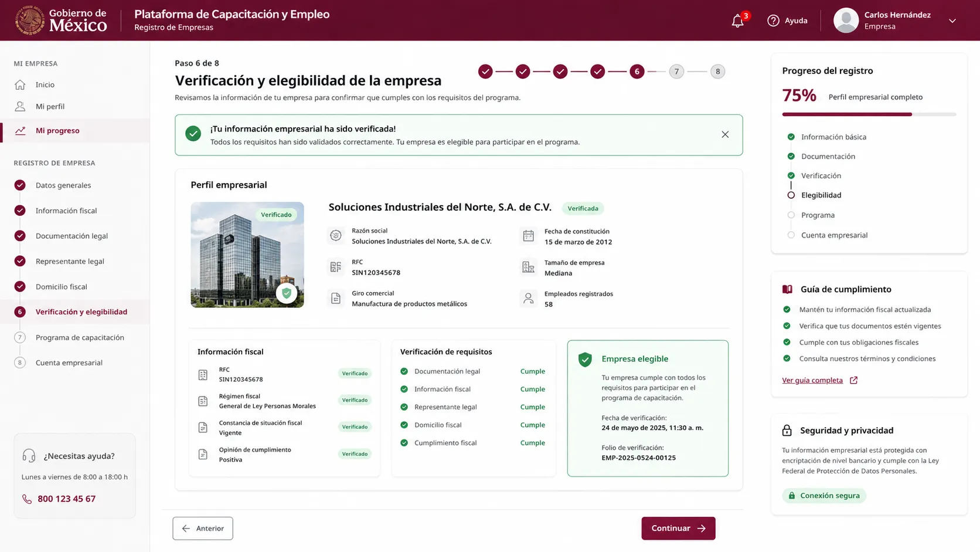Image resolution: width=980 pixels, height=552 pixels.
Task: Select Verificación y elegibilidad sidebar step
Action: pos(74,311)
